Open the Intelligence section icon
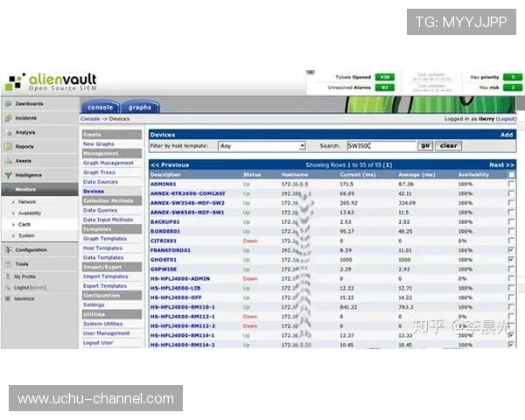The image size is (525, 420). point(7,175)
